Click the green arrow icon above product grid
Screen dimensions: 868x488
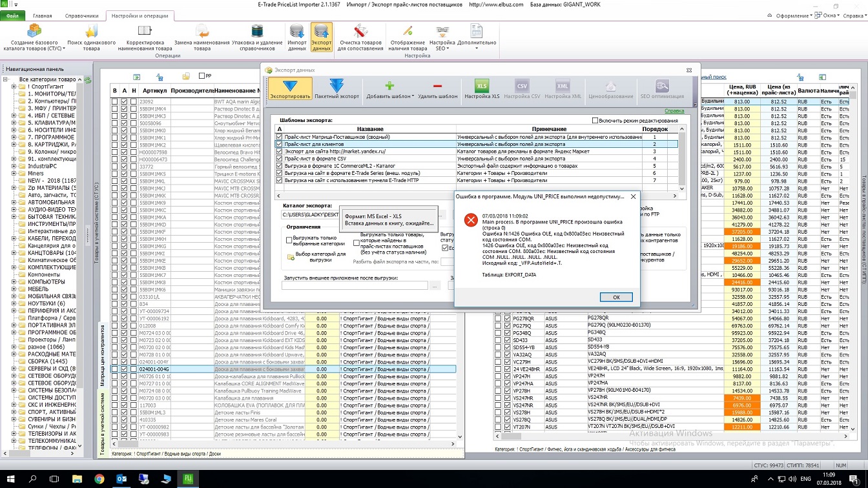(x=137, y=77)
